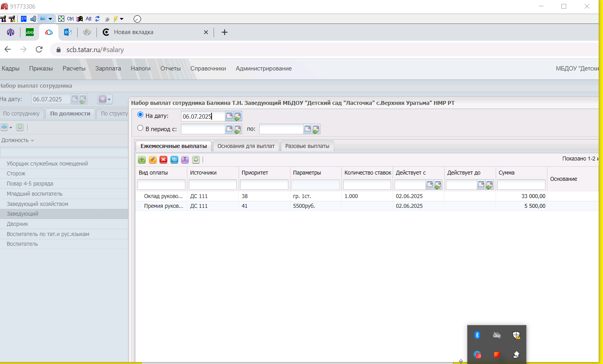Go back using browser back arrow

point(7,49)
